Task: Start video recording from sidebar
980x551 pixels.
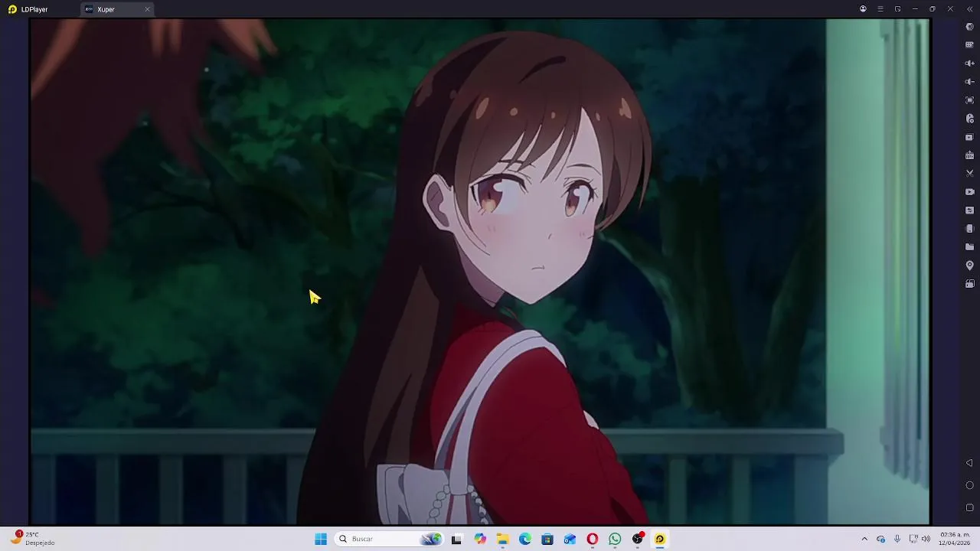Action: [969, 192]
